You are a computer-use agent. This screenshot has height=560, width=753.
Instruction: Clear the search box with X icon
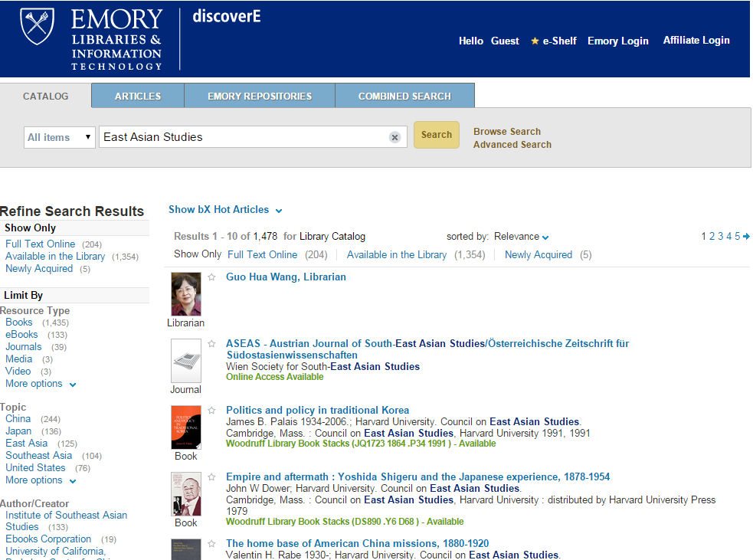[x=395, y=137]
